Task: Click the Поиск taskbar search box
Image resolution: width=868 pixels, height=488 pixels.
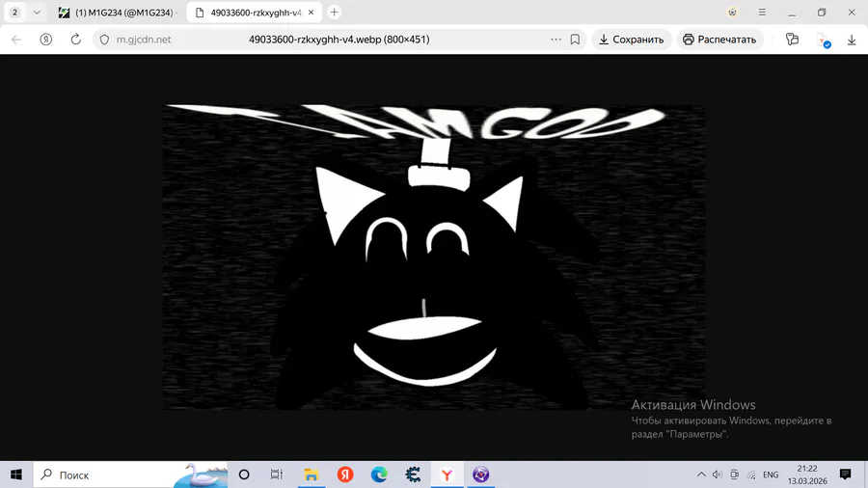Action: point(130,474)
